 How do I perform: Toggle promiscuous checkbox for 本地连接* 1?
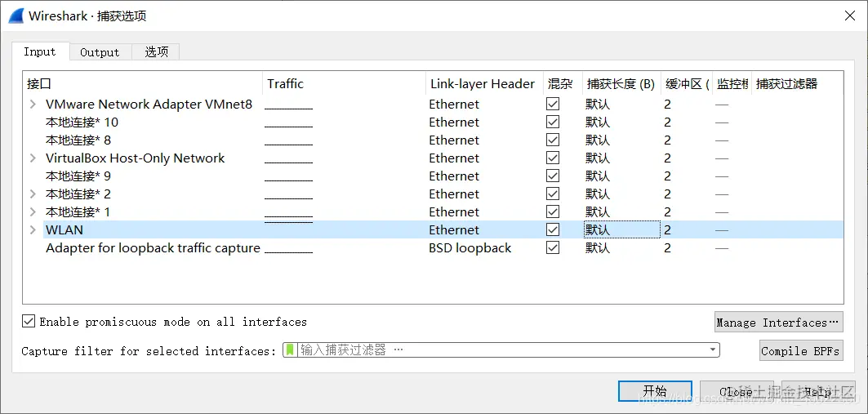(x=553, y=212)
